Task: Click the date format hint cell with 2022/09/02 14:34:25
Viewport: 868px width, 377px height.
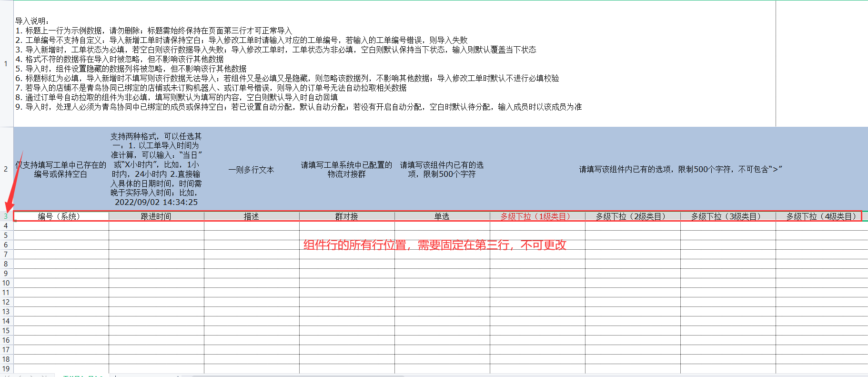Action: tap(156, 169)
